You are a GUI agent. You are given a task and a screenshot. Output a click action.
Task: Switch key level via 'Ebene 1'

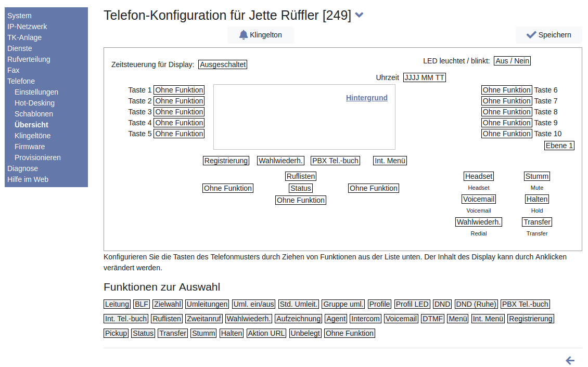(x=559, y=146)
